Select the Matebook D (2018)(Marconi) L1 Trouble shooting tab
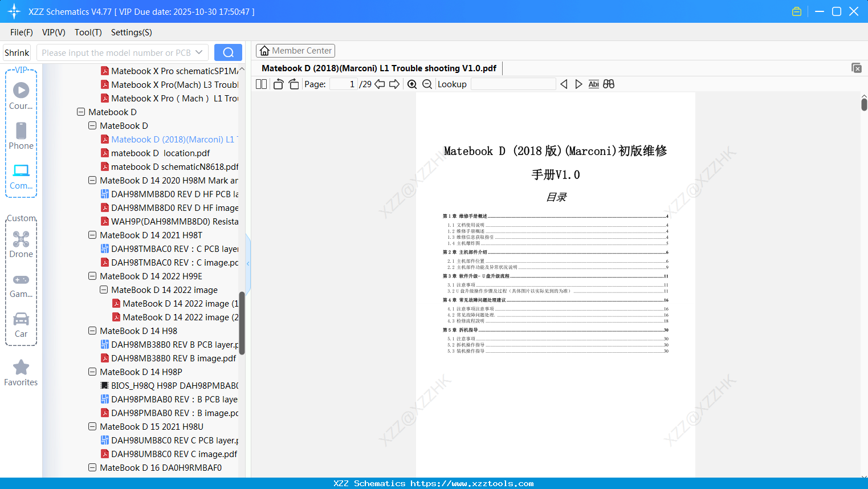 (379, 68)
